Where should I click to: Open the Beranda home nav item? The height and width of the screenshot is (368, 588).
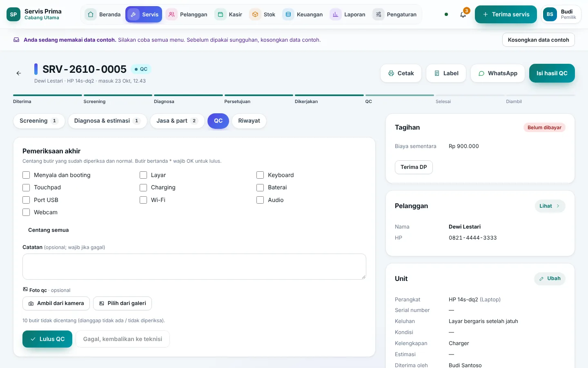coord(103,14)
